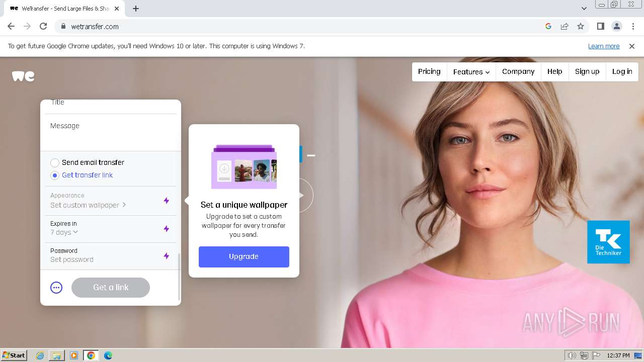This screenshot has width=644, height=362.
Task: Click the lightning icon beside Appearance
Action: [167, 201]
